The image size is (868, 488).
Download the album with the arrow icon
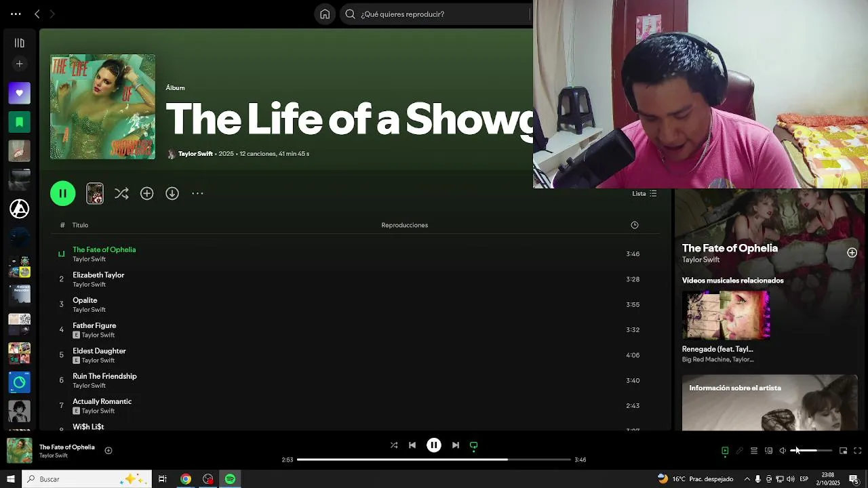(172, 193)
